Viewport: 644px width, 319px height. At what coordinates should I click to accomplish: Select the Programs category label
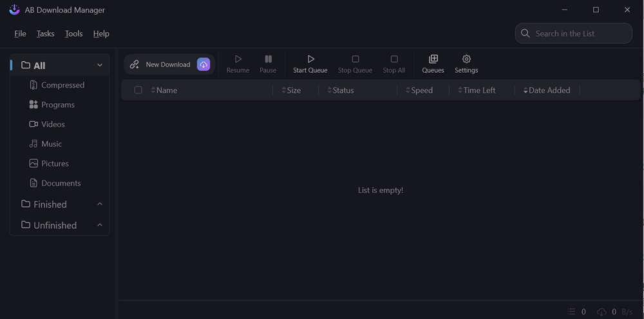coord(58,105)
